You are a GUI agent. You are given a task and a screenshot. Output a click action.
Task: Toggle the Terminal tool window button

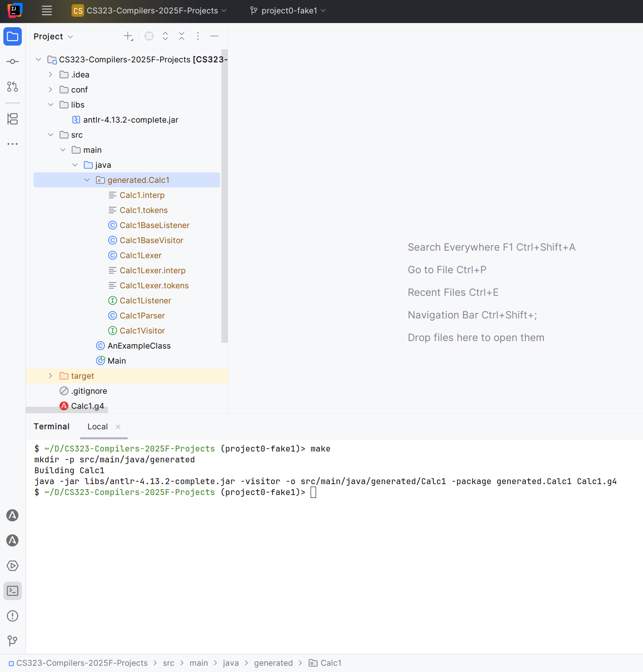(x=13, y=591)
